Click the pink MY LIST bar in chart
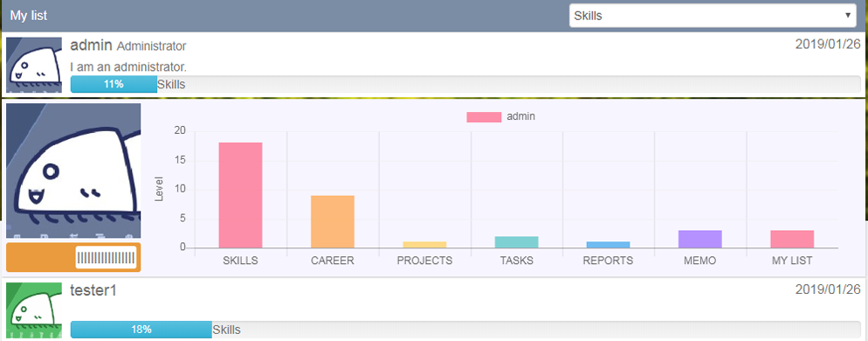Viewport: 868px width, 341px height. [792, 239]
